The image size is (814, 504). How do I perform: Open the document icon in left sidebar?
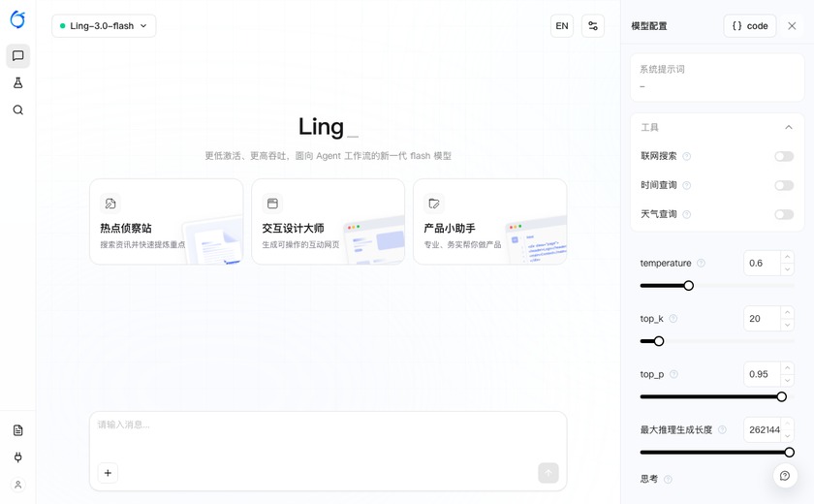(x=17, y=430)
